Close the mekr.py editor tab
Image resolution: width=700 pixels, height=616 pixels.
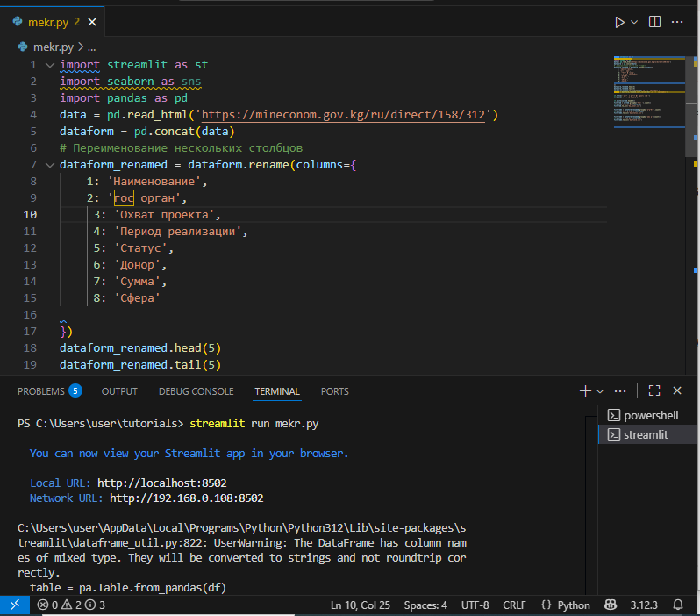pyautogui.click(x=94, y=21)
